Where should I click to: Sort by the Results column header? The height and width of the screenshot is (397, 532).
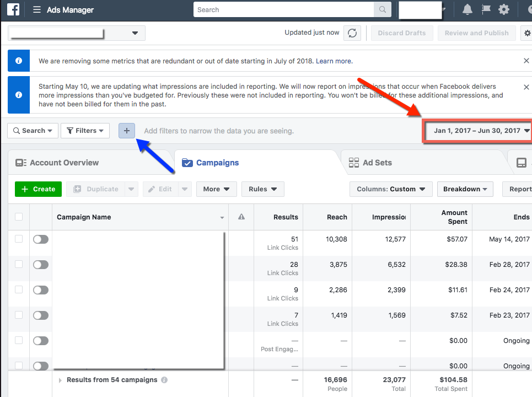[x=278, y=217]
